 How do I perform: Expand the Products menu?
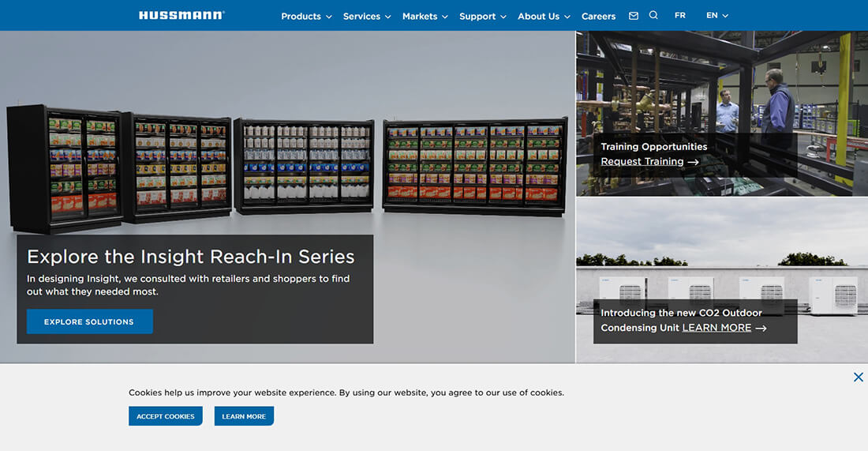point(306,16)
